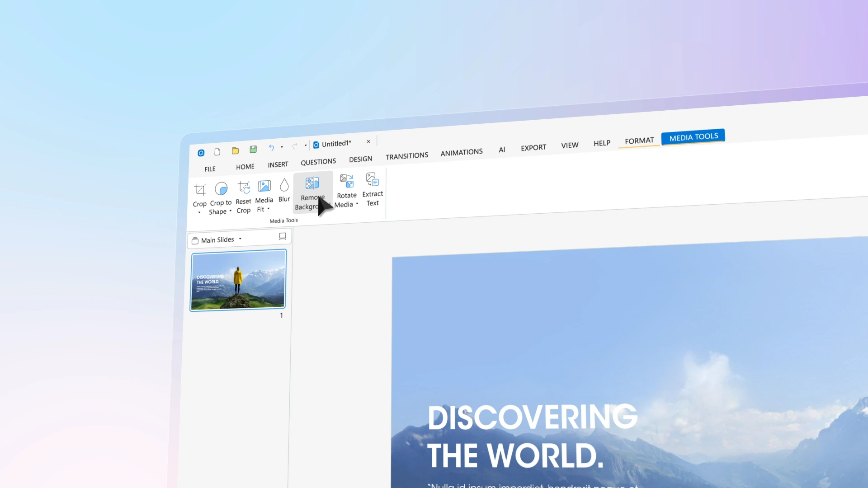Open the Rotate Media dropdown arrow

pyautogui.click(x=357, y=204)
